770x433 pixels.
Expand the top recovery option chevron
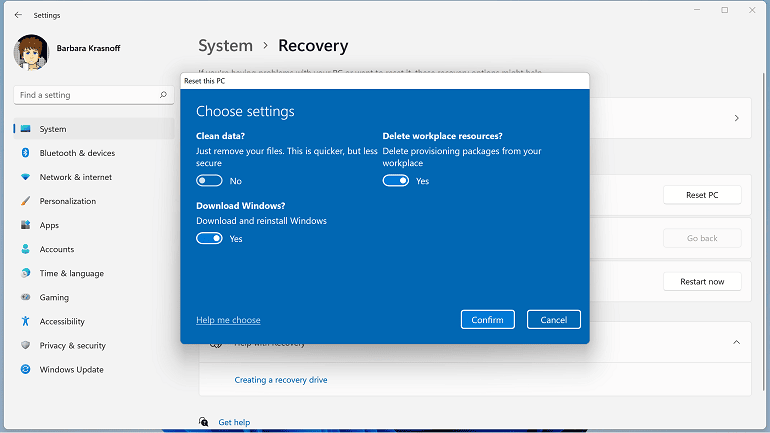point(737,118)
